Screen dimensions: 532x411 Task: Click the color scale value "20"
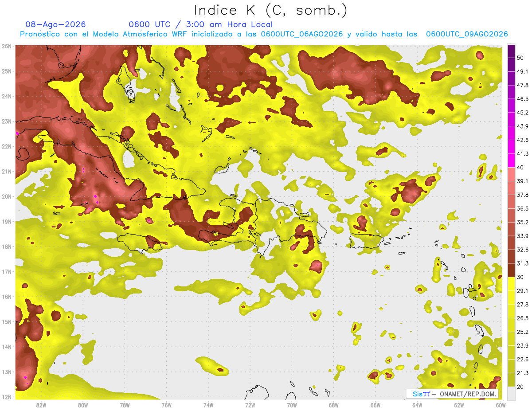coord(520,387)
